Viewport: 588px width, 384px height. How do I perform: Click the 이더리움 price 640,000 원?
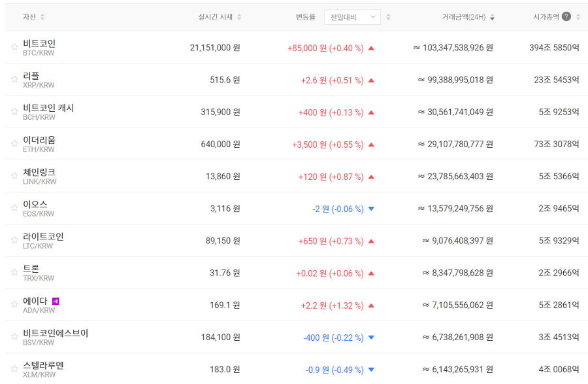coord(221,144)
